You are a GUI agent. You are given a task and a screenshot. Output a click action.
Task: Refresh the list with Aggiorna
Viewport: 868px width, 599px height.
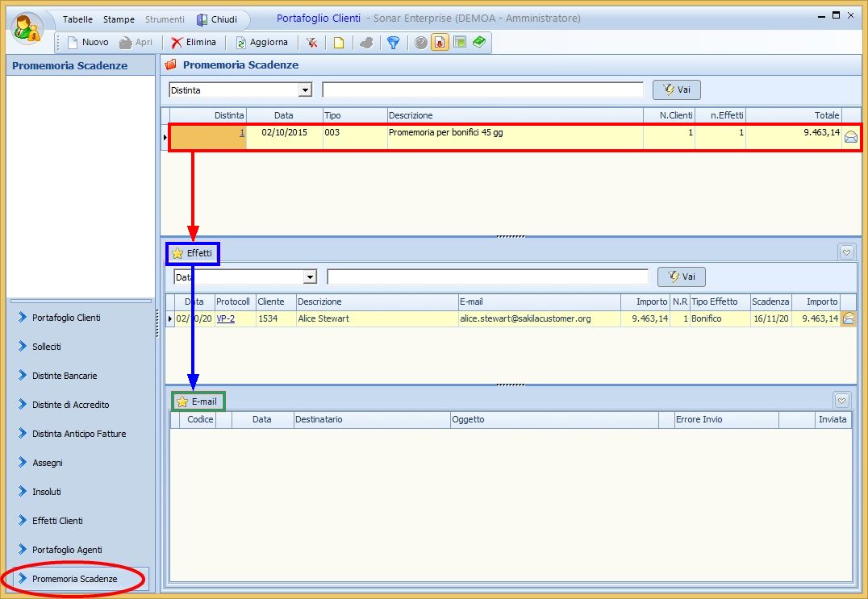click(261, 43)
